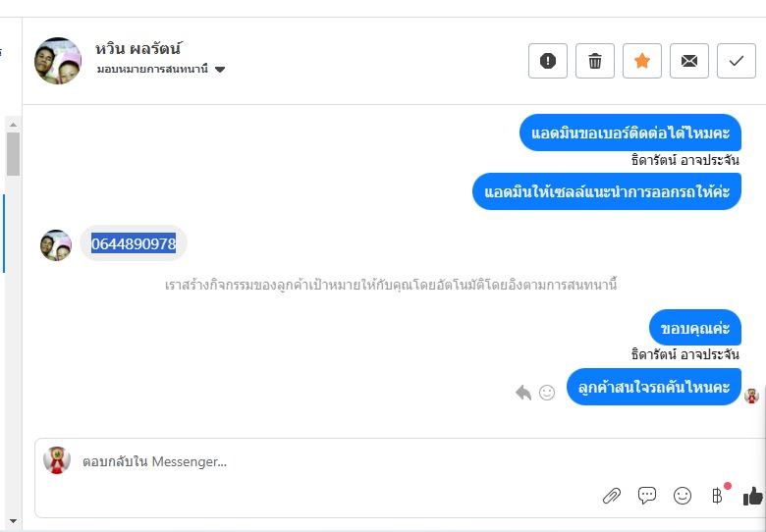Mark conversation as unread with envelope icon

[x=689, y=61]
